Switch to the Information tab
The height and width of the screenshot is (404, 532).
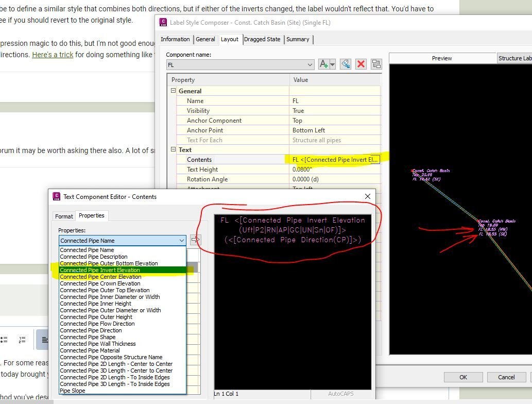175,39
